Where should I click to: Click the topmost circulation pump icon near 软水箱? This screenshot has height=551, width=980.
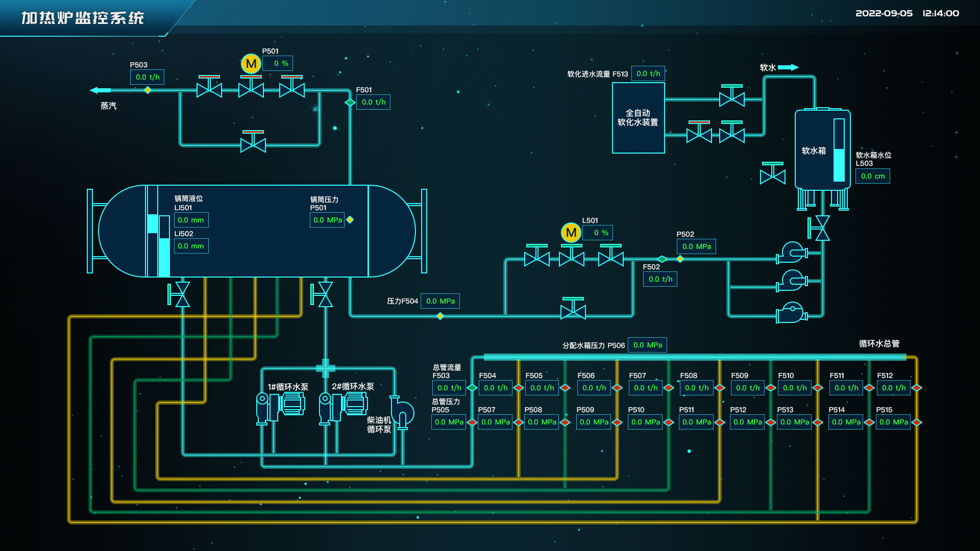[792, 252]
